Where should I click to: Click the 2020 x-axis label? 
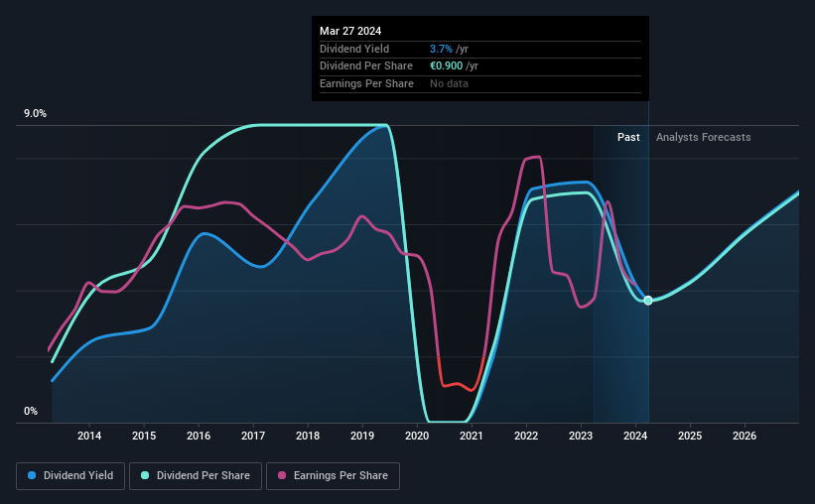(417, 436)
